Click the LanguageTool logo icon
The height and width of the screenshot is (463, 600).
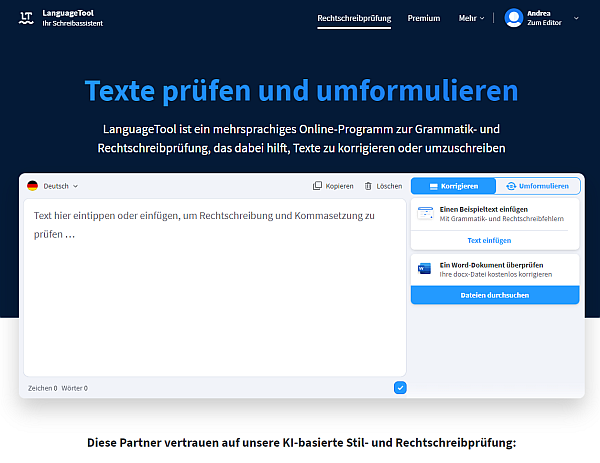click(x=26, y=18)
